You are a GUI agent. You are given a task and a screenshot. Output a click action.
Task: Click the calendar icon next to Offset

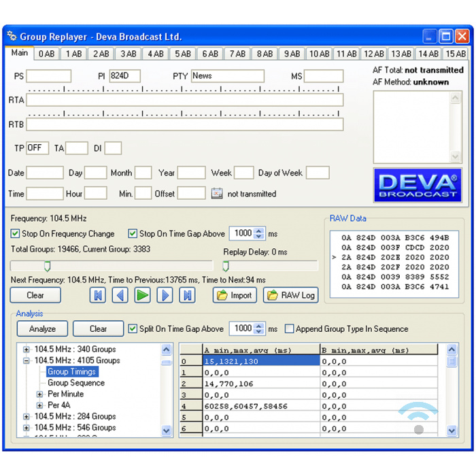pyautogui.click(x=217, y=194)
